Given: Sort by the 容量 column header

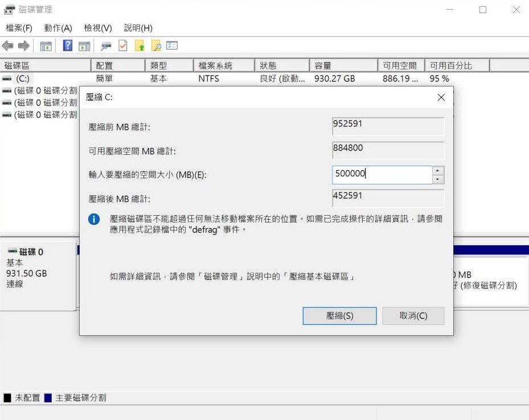Looking at the screenshot, I should (x=343, y=65).
